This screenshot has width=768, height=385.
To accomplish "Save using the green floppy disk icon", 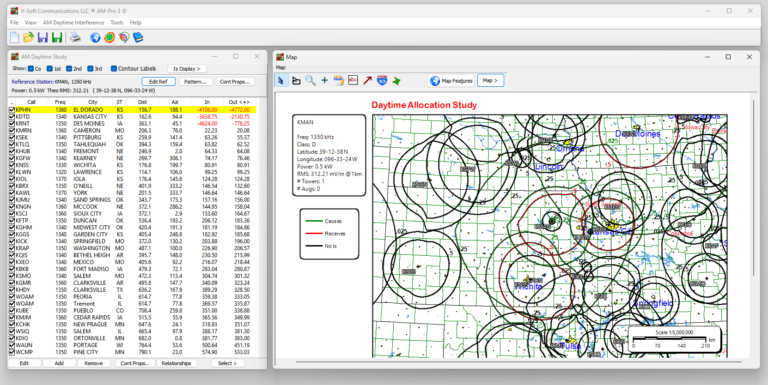I will pos(57,37).
